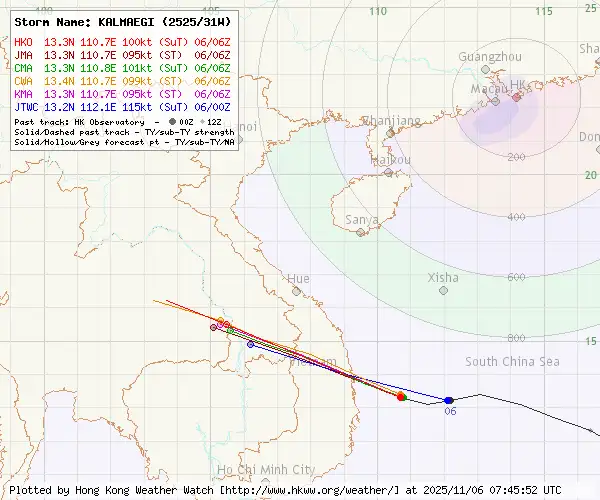The width and height of the screenshot is (600, 500).
Task: Click the green CMA legend entry
Action: tap(122, 68)
